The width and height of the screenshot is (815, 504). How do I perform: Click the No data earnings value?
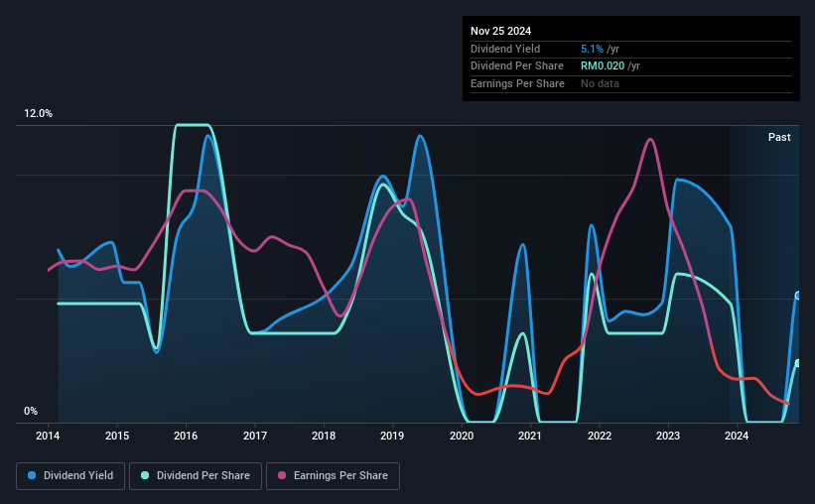(600, 83)
